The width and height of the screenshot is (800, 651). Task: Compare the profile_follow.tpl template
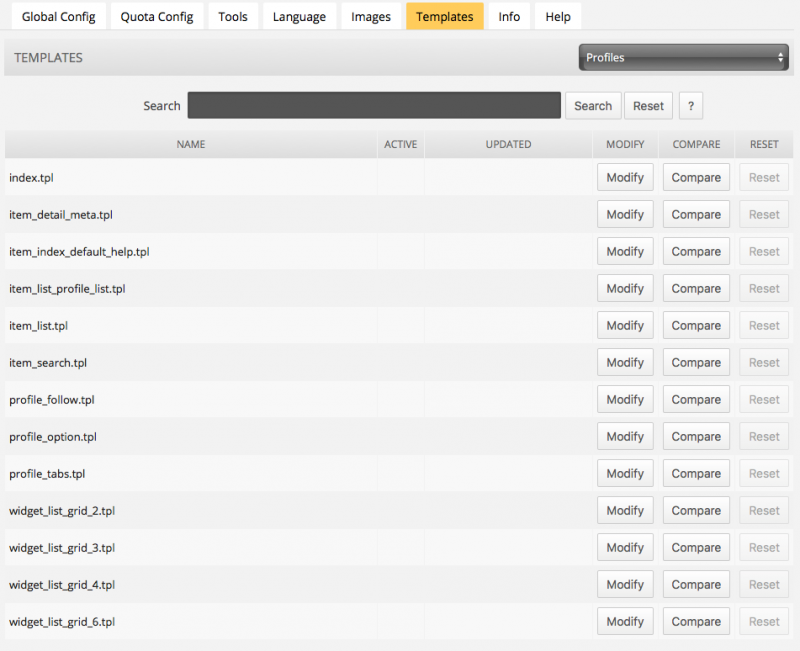click(696, 399)
